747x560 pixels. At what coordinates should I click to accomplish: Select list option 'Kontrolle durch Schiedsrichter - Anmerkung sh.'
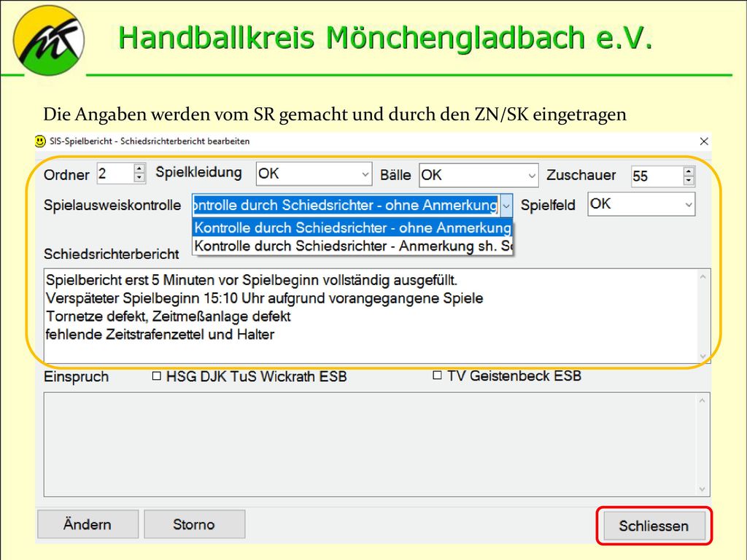(x=352, y=246)
